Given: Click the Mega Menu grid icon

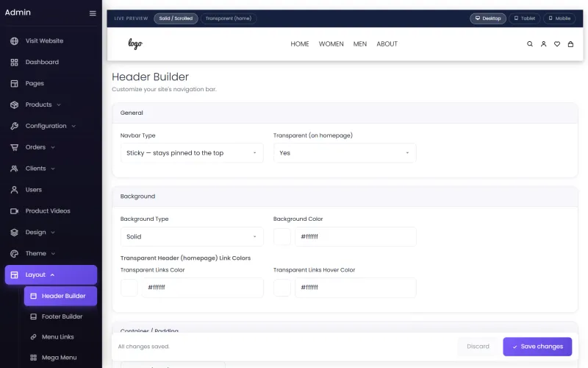Looking at the screenshot, I should (x=33, y=358).
